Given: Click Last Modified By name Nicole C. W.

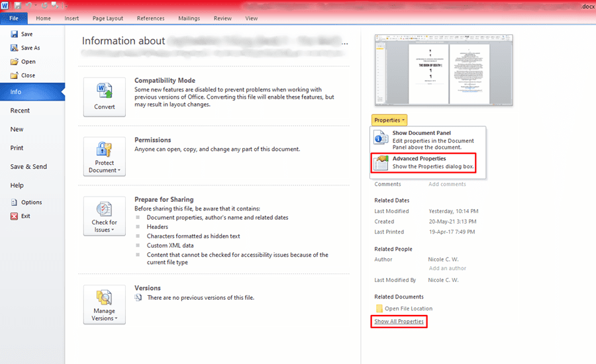Looking at the screenshot, I should click(443, 280).
